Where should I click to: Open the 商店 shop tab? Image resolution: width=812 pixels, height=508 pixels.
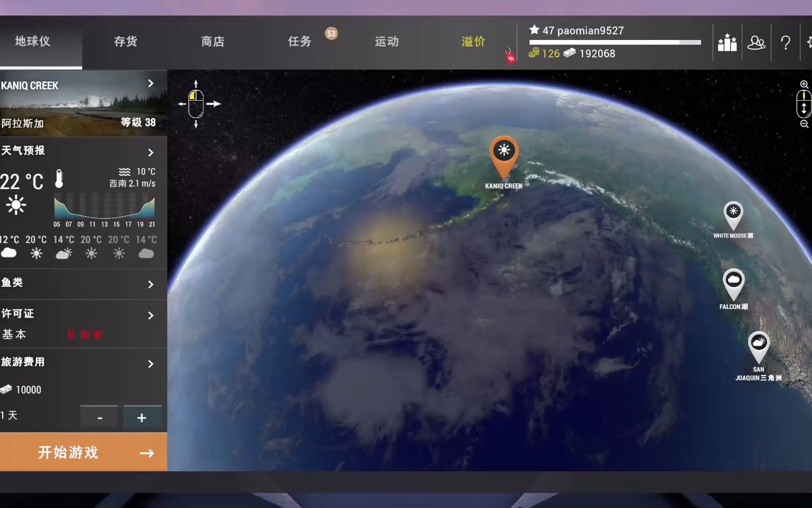point(213,41)
